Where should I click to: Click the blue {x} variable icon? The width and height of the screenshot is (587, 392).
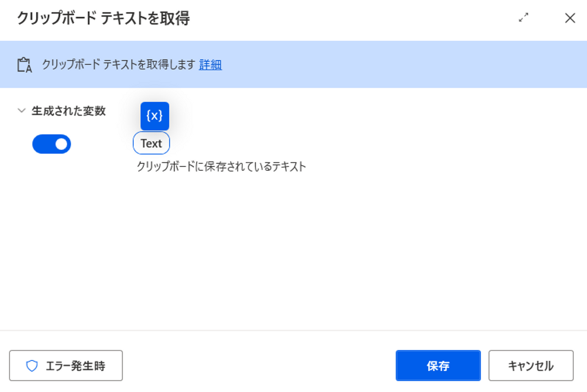pyautogui.click(x=154, y=116)
